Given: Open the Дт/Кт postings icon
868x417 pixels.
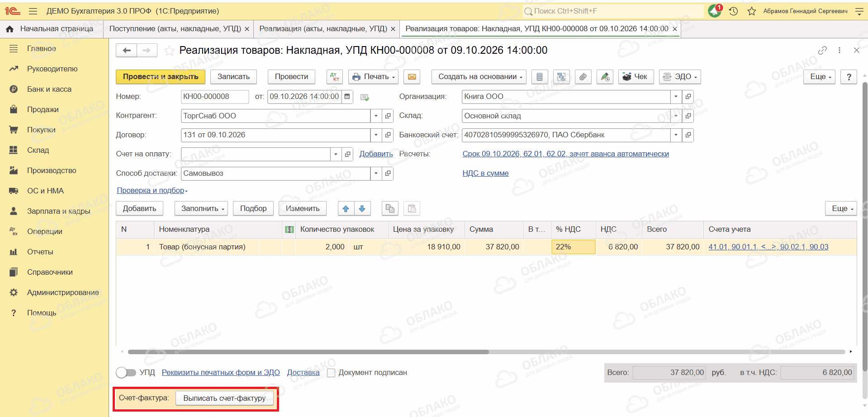Looking at the screenshot, I should click(x=334, y=77).
